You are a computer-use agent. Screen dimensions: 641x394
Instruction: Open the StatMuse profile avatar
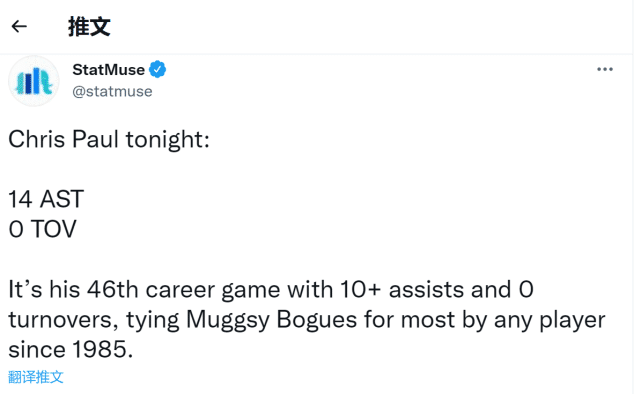coord(34,81)
